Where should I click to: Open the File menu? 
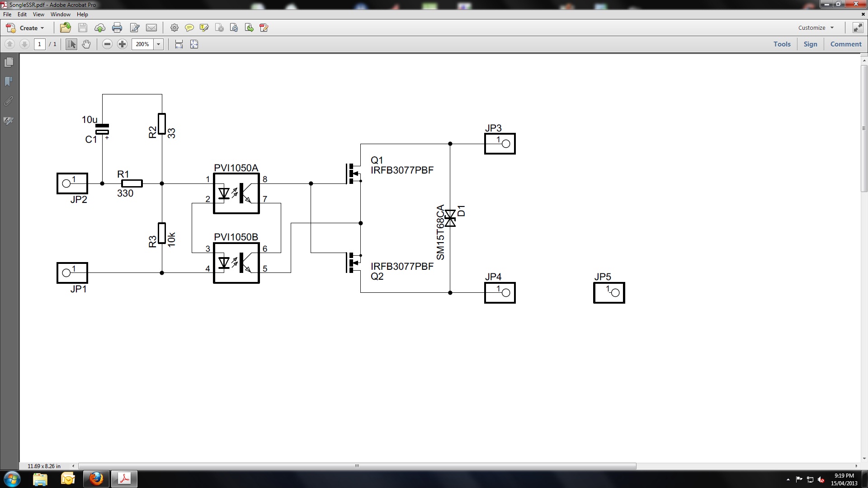coord(7,14)
